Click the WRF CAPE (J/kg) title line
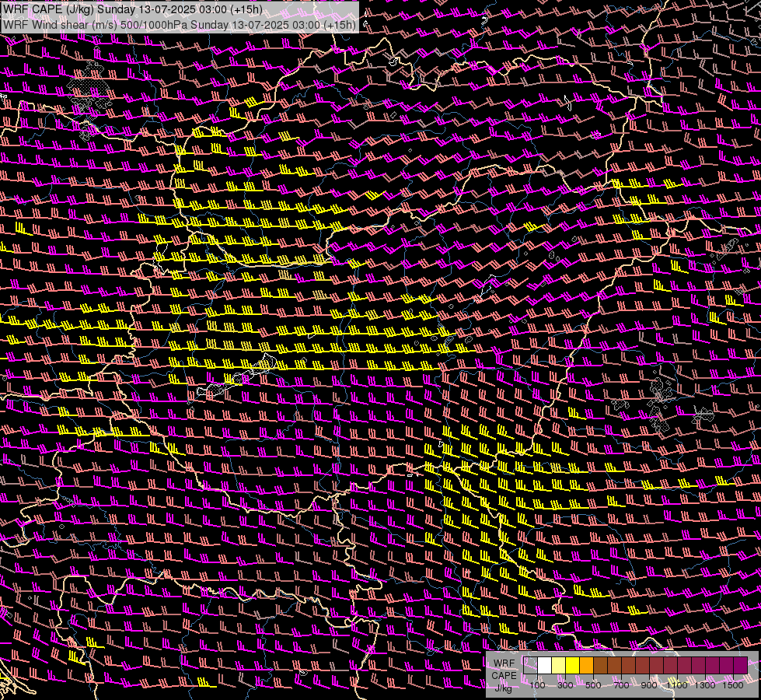 coord(132,9)
